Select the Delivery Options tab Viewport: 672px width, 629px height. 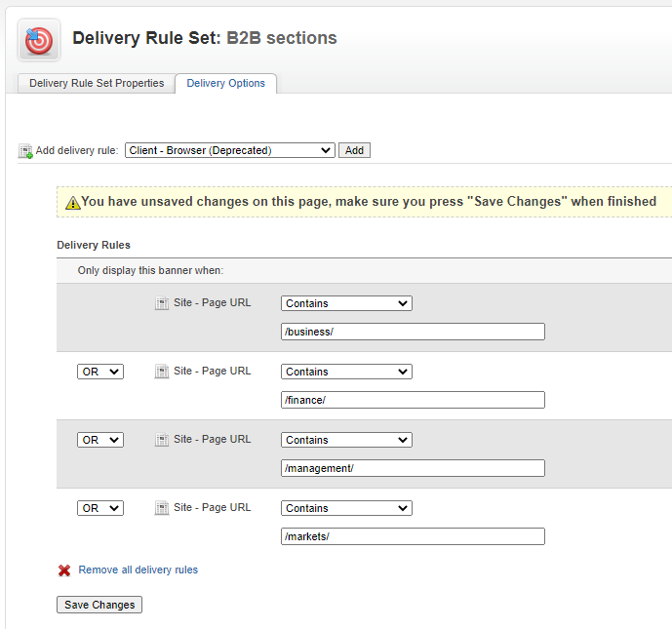pos(226,83)
